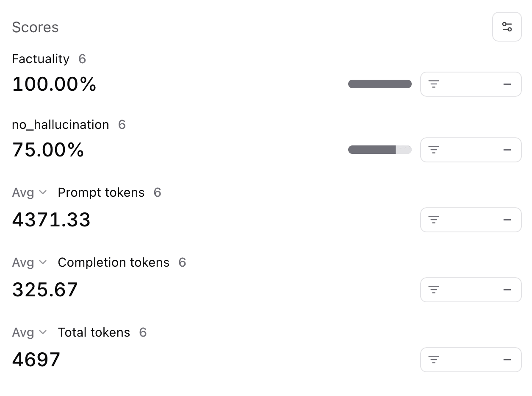Viewport: 532px width, 396px height.
Task: Remove the no_hallucination score with minus icon
Action: tap(507, 150)
